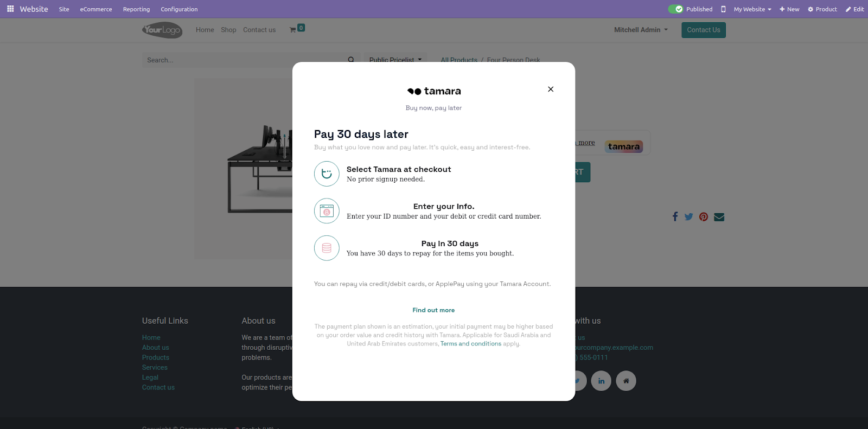Share product by email envelope icon
Image resolution: width=868 pixels, height=429 pixels.
pyautogui.click(x=719, y=217)
